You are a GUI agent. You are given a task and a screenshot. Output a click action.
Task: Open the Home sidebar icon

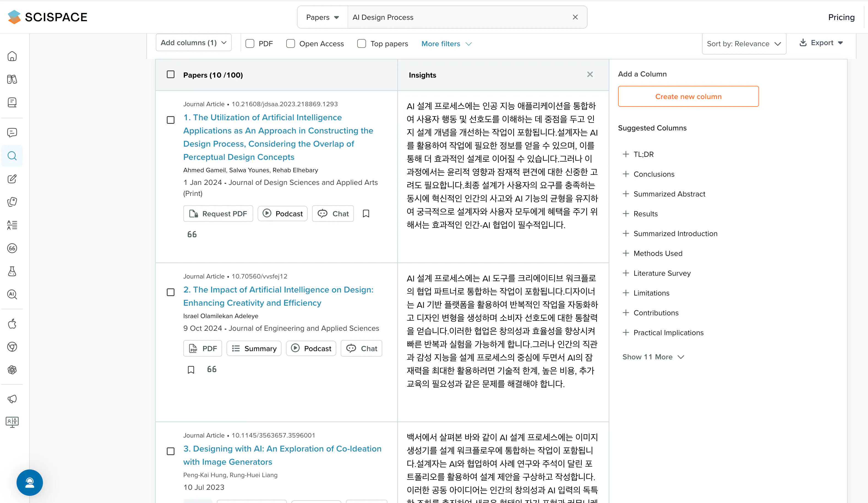pos(12,56)
